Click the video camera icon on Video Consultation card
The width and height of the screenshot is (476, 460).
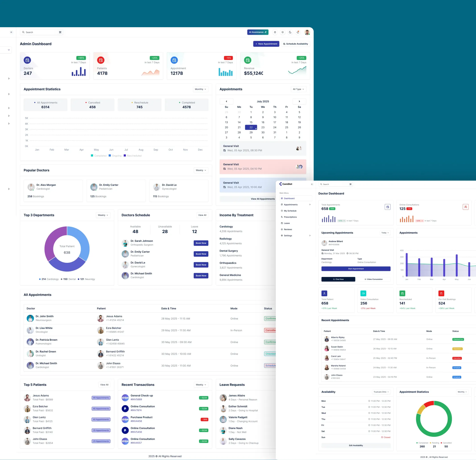[363, 293]
